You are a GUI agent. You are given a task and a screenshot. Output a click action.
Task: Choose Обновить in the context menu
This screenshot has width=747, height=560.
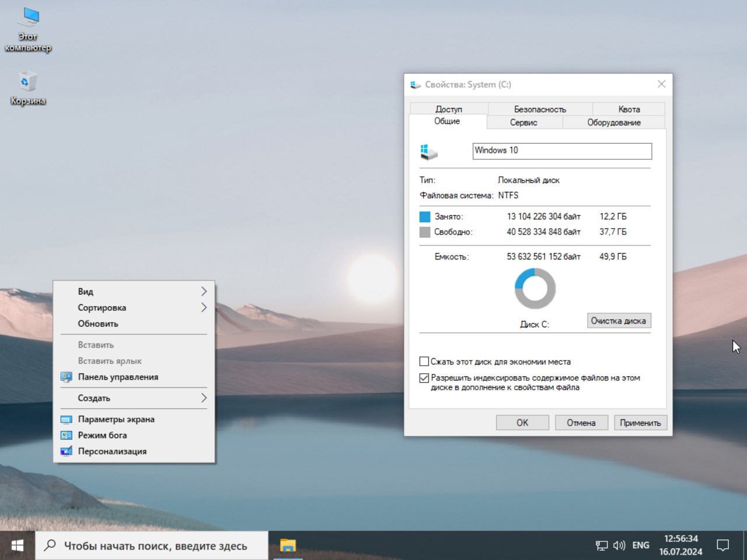[134, 324]
